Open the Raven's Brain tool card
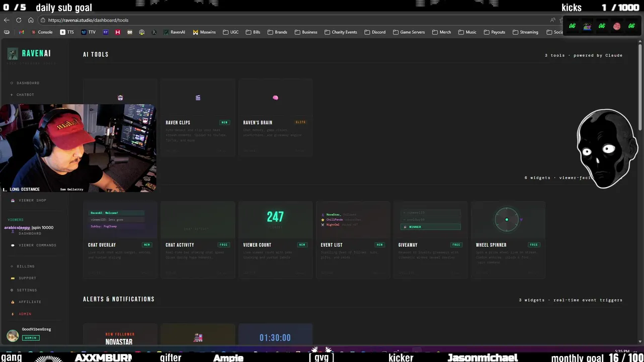 275,118
